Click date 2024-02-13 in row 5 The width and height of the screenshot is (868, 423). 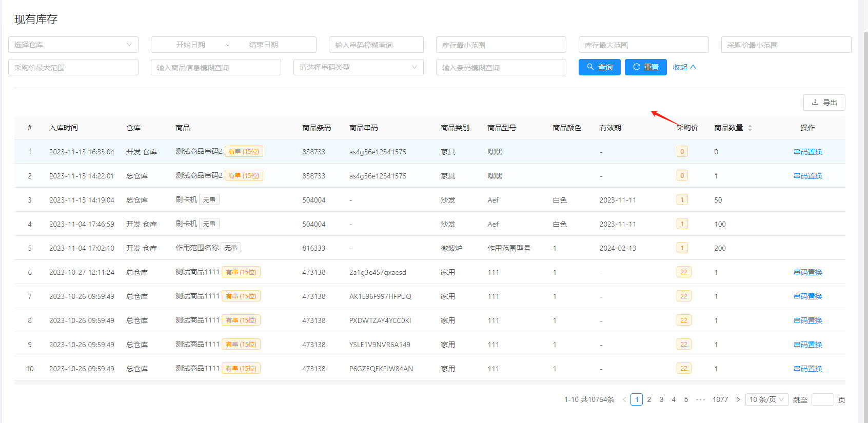click(x=618, y=248)
